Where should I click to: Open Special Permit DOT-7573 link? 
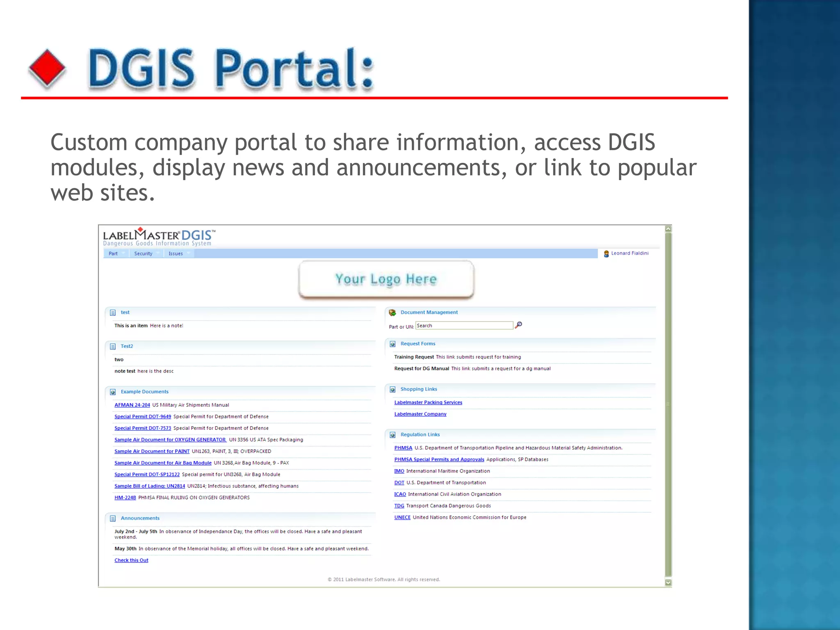(x=143, y=428)
